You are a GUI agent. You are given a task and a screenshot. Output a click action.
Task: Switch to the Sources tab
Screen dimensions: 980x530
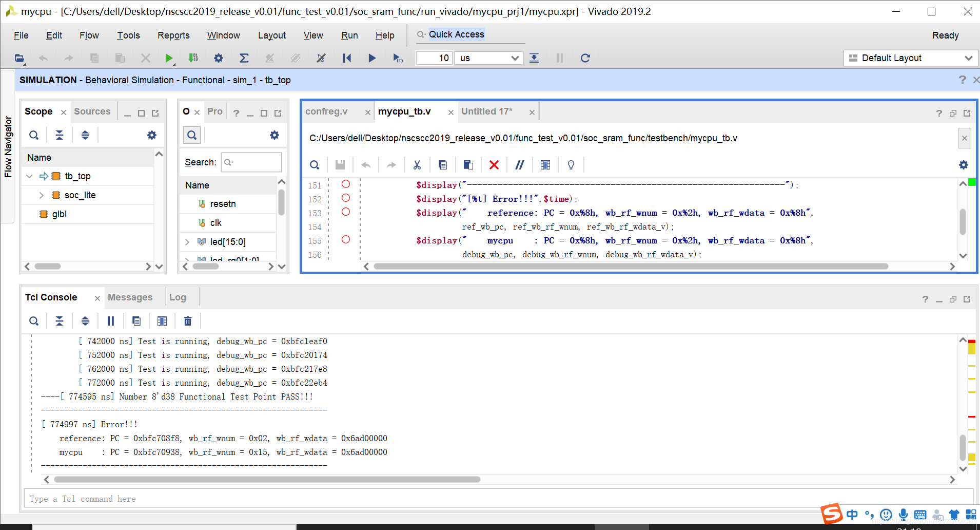92,111
